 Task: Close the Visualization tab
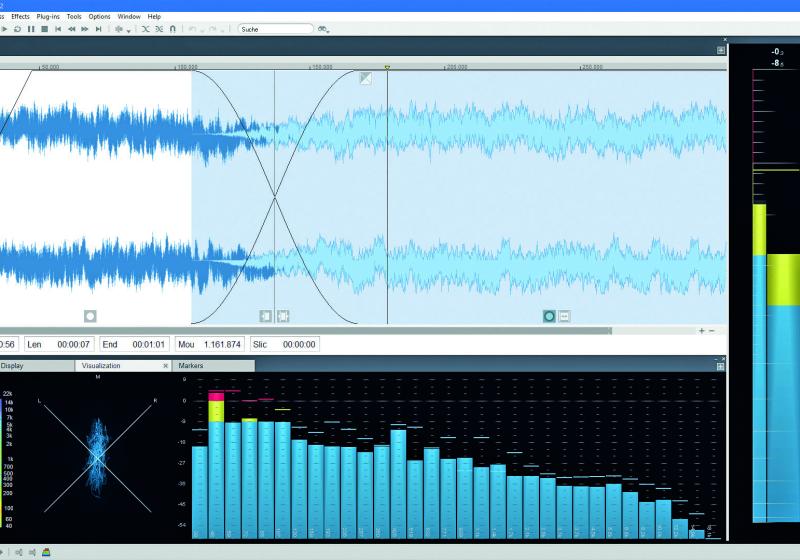click(x=166, y=366)
